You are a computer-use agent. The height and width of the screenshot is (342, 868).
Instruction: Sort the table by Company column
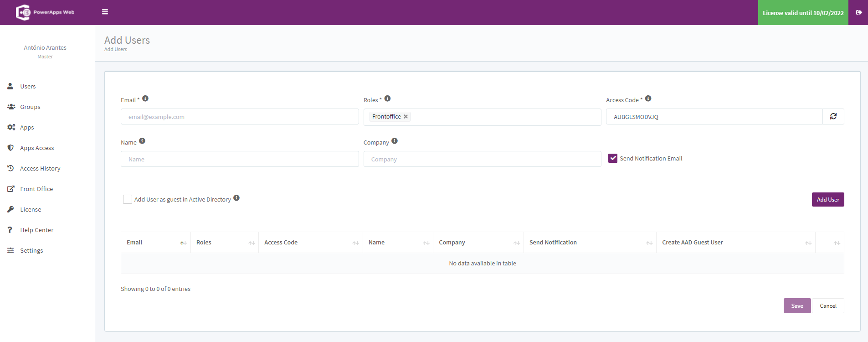coord(478,243)
